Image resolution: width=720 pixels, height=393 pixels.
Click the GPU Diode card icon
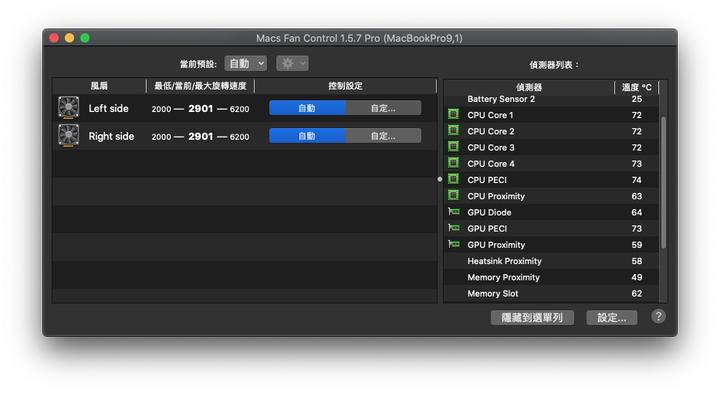click(x=454, y=212)
